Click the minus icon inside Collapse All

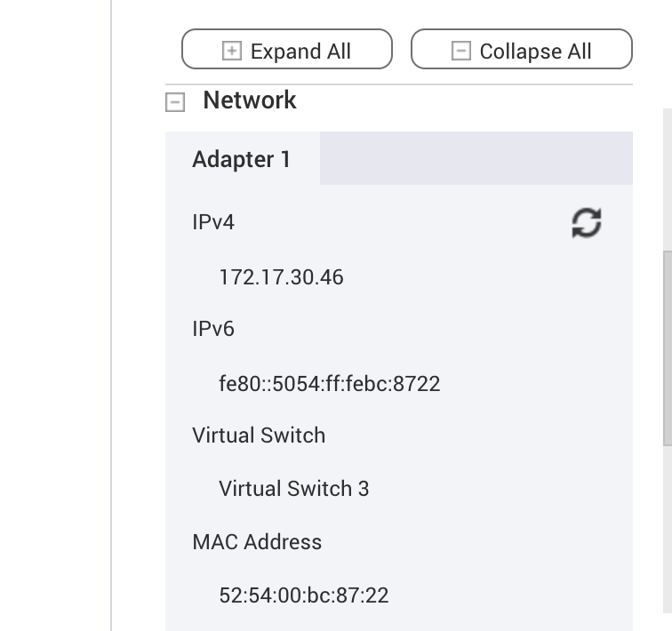click(461, 51)
